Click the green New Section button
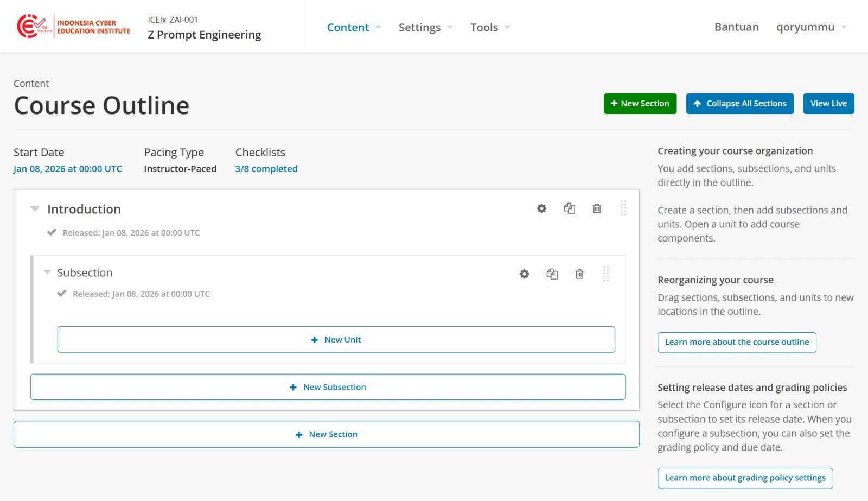 click(640, 104)
